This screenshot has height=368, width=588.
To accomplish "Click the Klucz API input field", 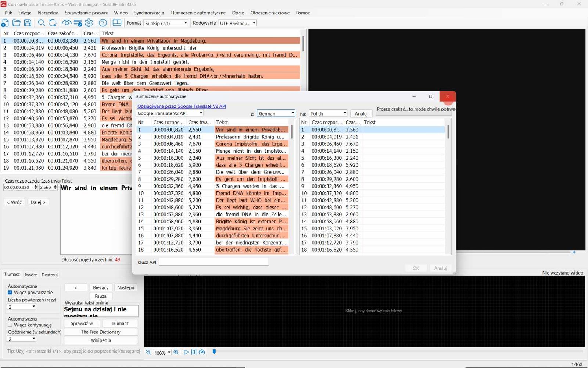I will [214, 262].
